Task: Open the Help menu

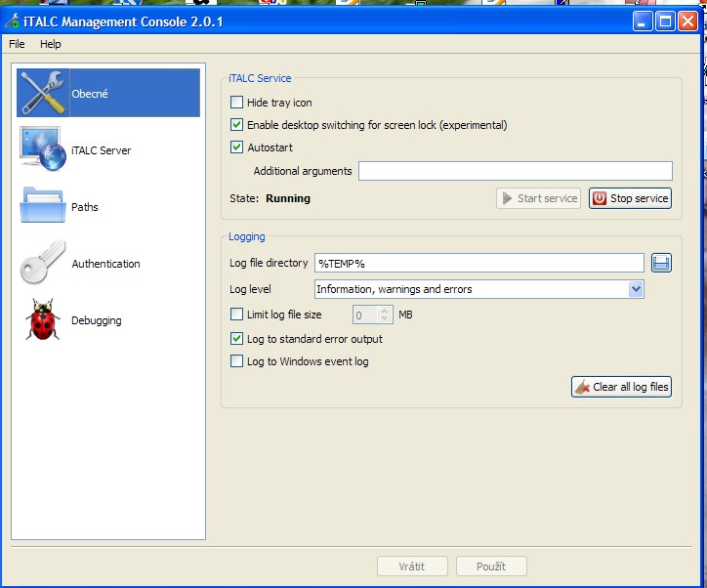Action: tap(51, 44)
